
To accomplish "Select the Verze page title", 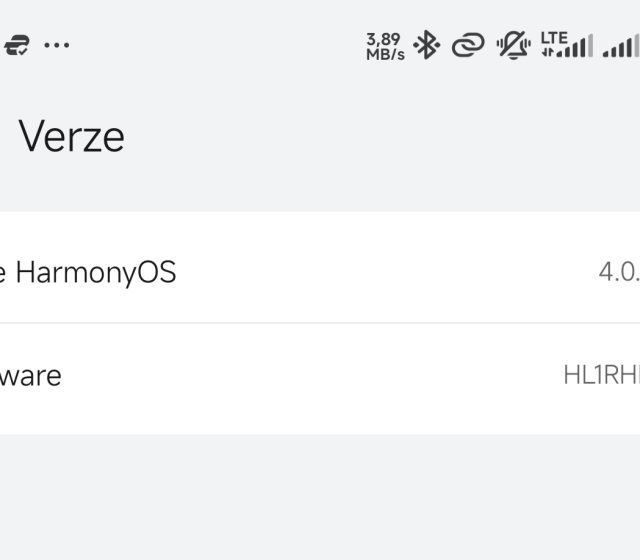I will (72, 136).
